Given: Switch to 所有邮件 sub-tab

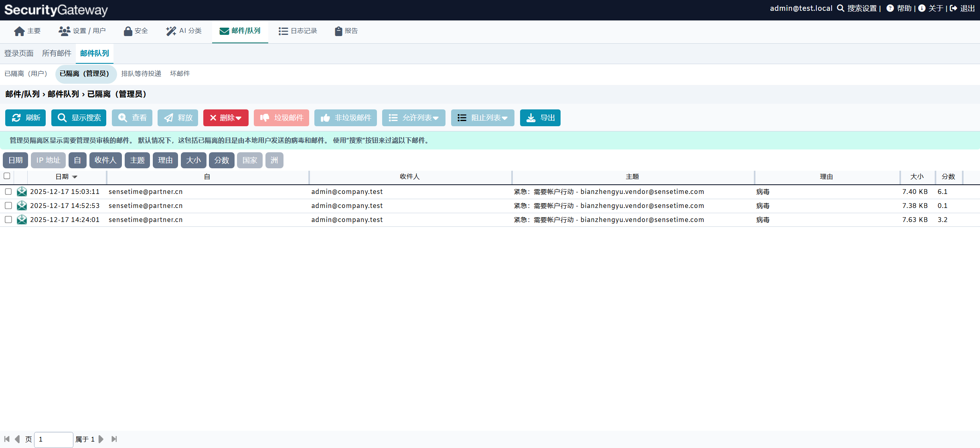Looking at the screenshot, I should [57, 53].
